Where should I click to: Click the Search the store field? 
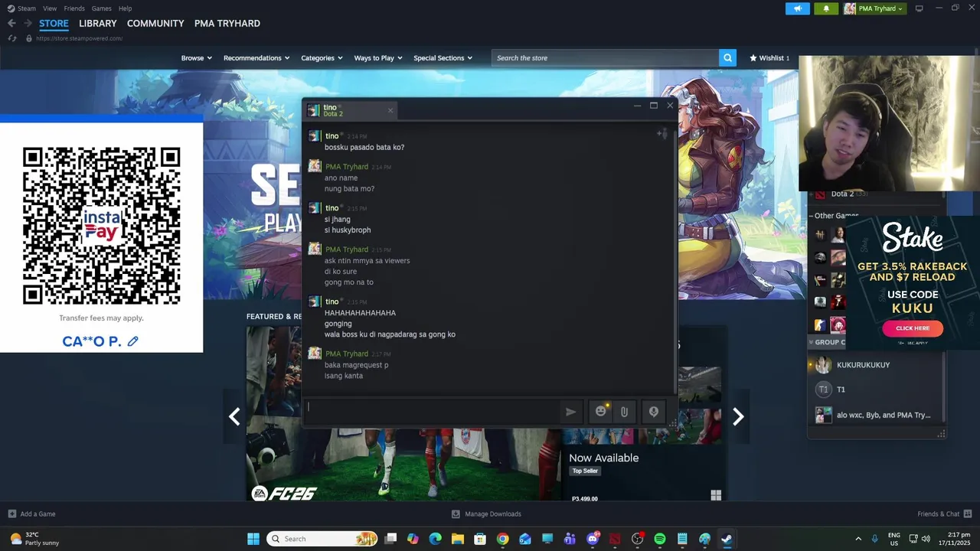pyautogui.click(x=605, y=57)
